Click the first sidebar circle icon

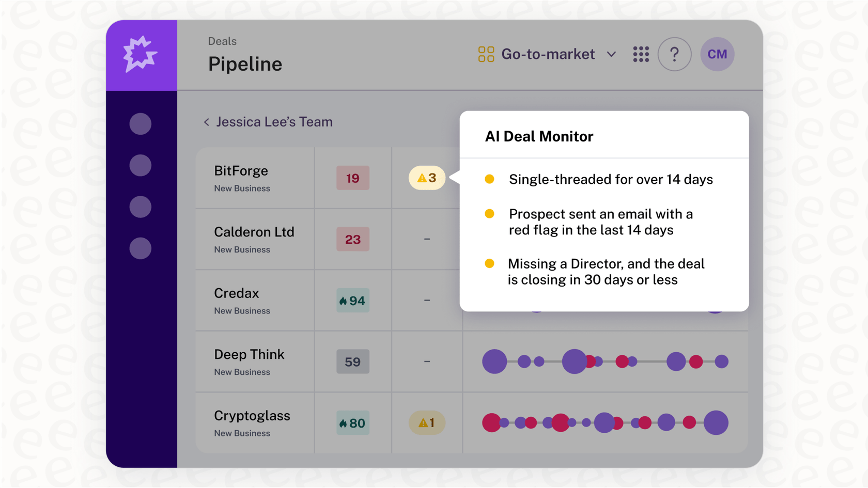tap(141, 124)
